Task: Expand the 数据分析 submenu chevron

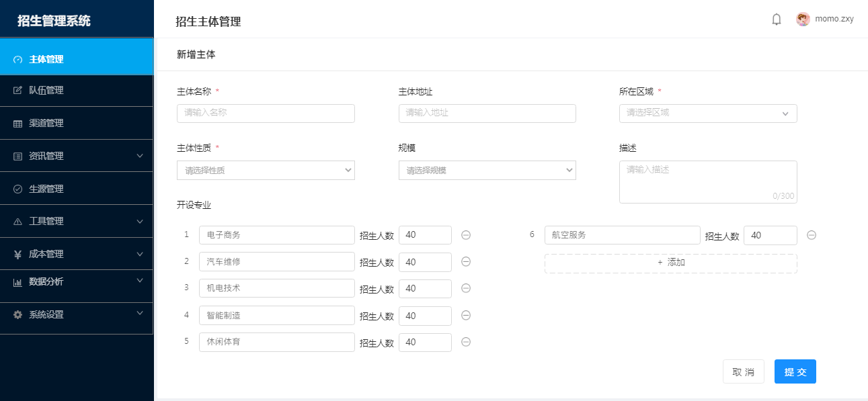Action: (140, 279)
